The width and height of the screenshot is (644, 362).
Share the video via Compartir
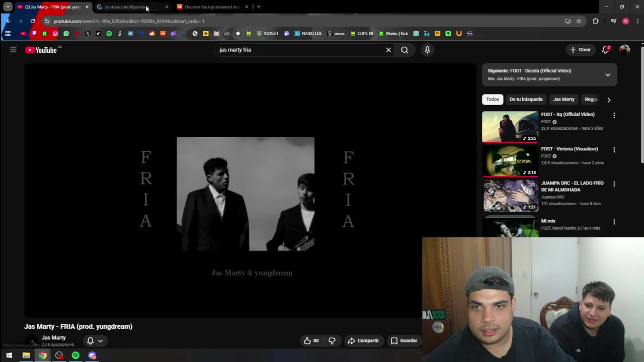click(363, 340)
